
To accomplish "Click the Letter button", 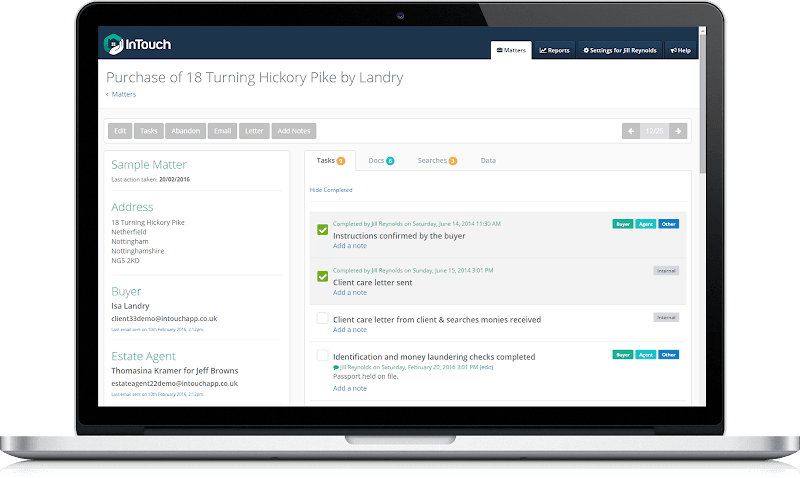I will pos(254,131).
